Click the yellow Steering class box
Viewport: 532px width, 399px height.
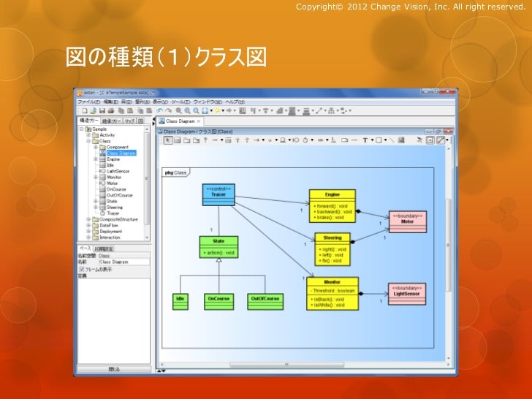click(332, 249)
